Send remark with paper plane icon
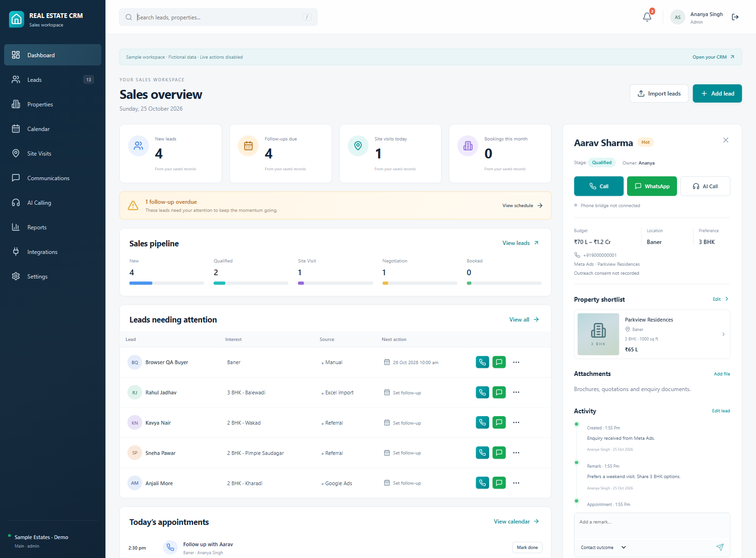The width and height of the screenshot is (756, 558). [x=720, y=547]
